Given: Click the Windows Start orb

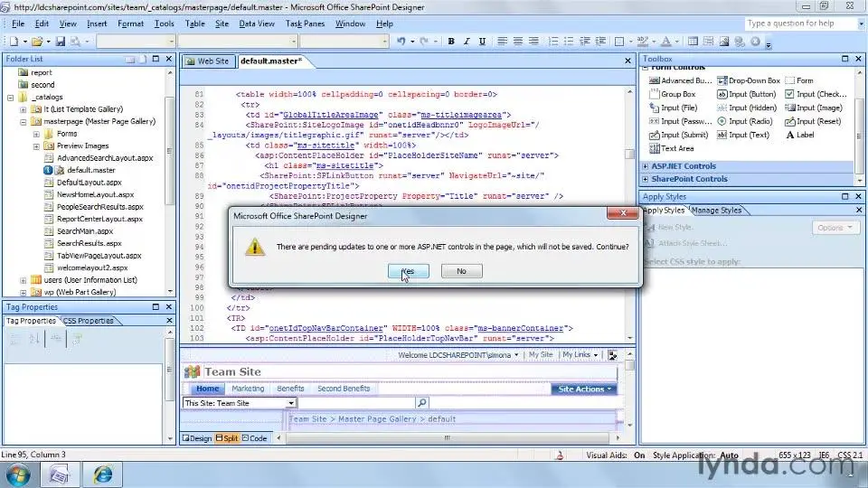Looking at the screenshot, I should click(18, 474).
